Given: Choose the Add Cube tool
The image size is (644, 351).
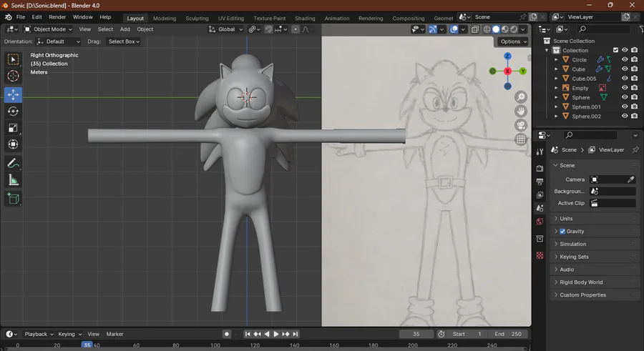Looking at the screenshot, I should tap(13, 199).
